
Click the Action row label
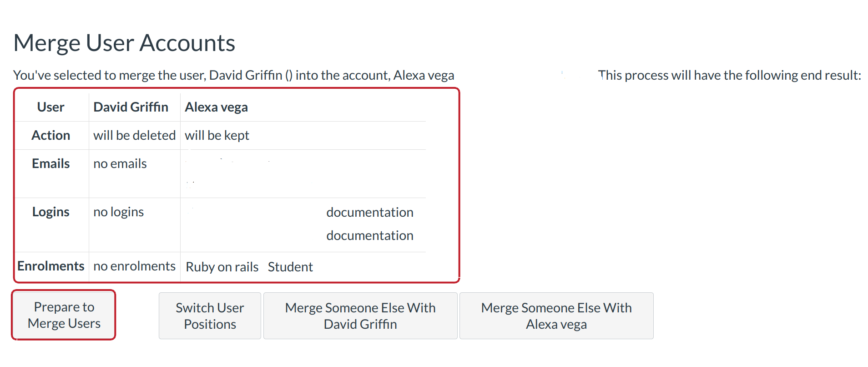pyautogui.click(x=51, y=135)
